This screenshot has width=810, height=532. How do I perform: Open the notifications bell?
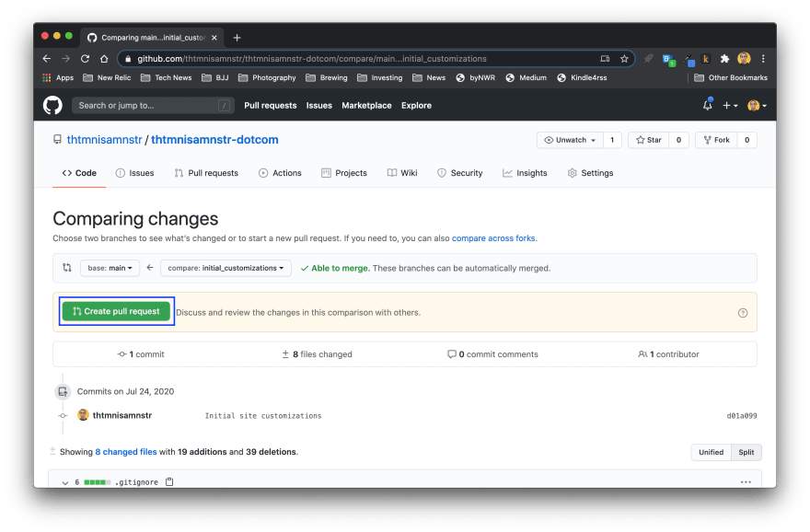707,105
